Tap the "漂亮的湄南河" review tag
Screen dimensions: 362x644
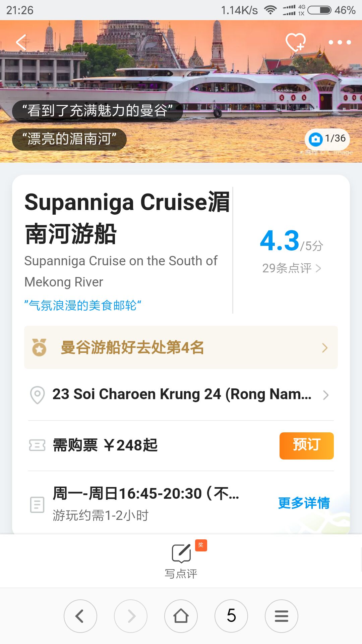69,139
